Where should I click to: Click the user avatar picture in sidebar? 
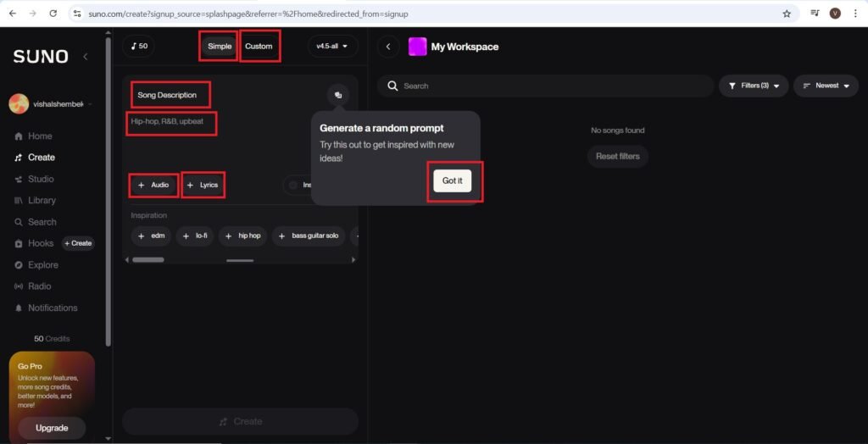(x=19, y=104)
